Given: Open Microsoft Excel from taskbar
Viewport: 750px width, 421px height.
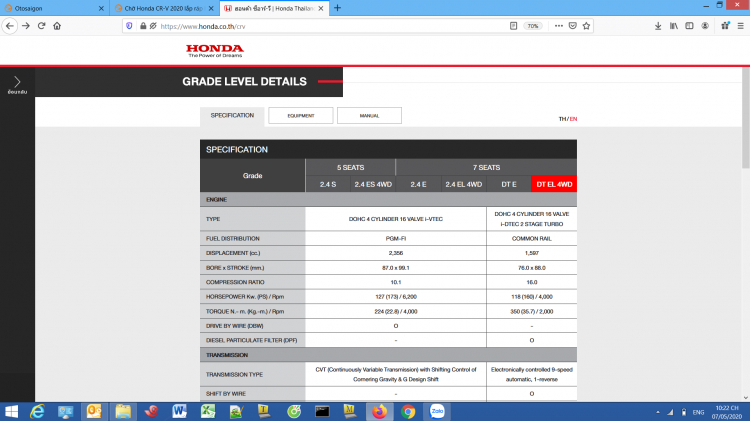Looking at the screenshot, I should tap(208, 411).
